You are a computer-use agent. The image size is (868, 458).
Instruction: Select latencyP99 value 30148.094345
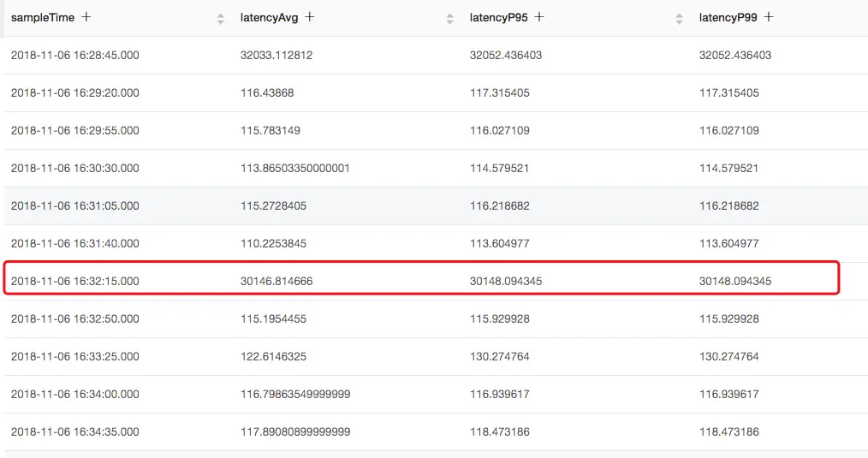click(735, 282)
